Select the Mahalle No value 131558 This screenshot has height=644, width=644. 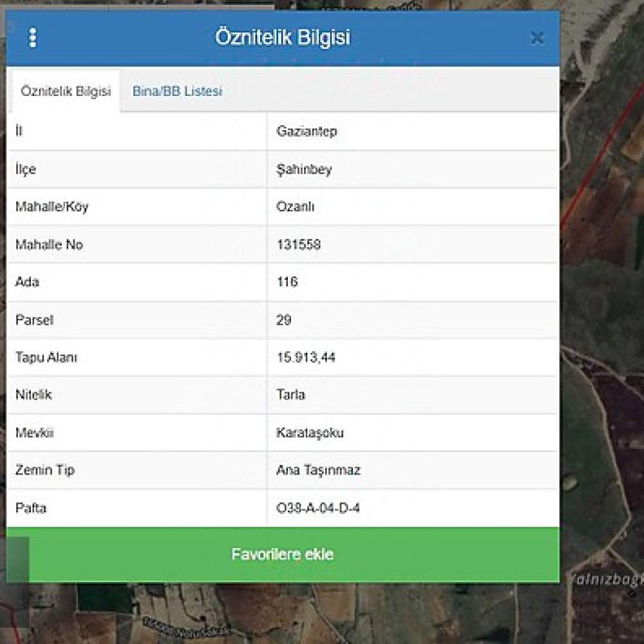(x=299, y=244)
